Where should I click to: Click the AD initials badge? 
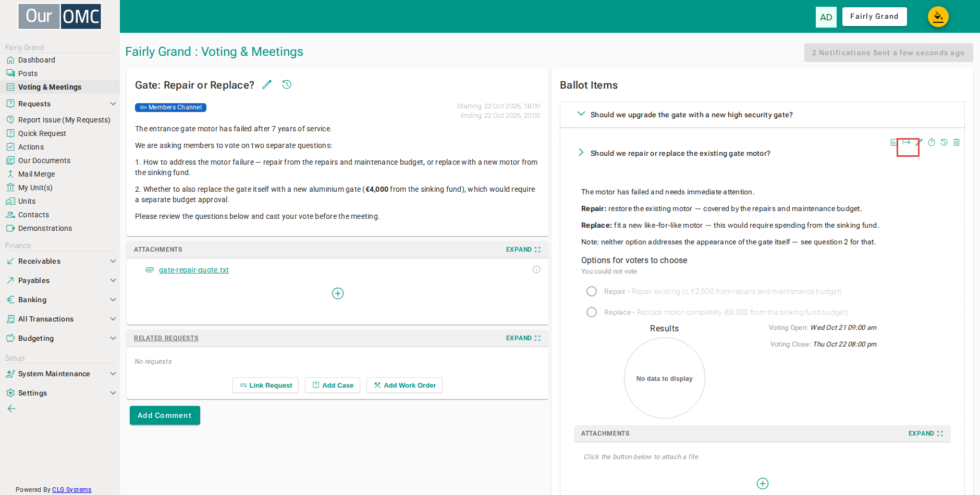(x=826, y=17)
